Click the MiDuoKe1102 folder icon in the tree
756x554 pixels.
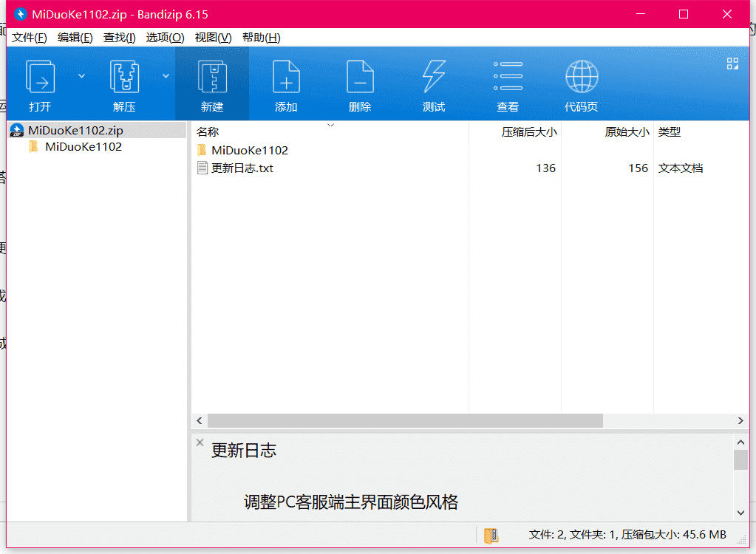33,146
